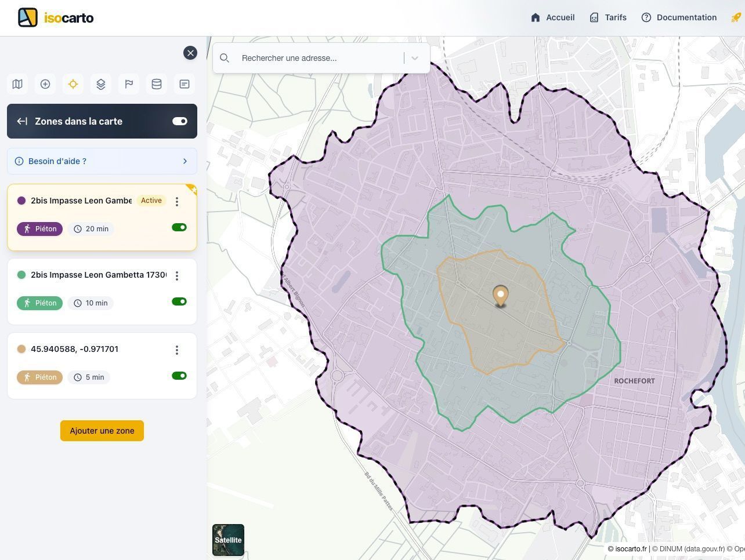745x560 pixels.
Task: Open the data/database panel icon
Action: point(156,84)
